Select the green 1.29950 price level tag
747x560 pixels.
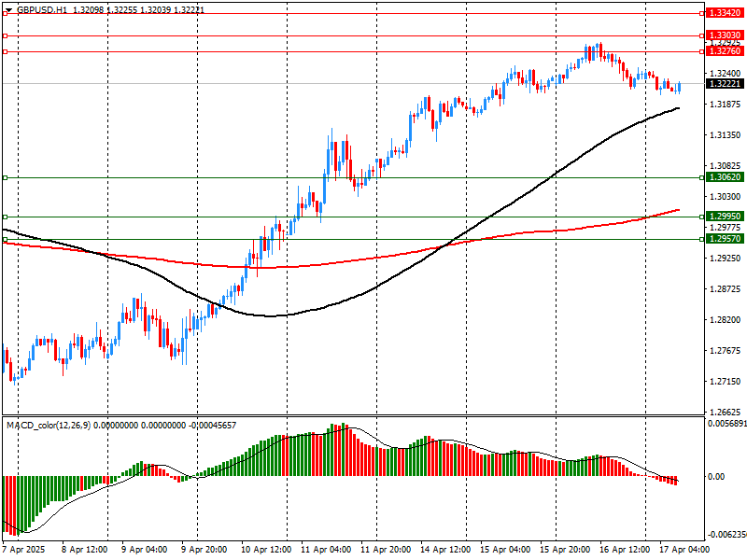725,216
